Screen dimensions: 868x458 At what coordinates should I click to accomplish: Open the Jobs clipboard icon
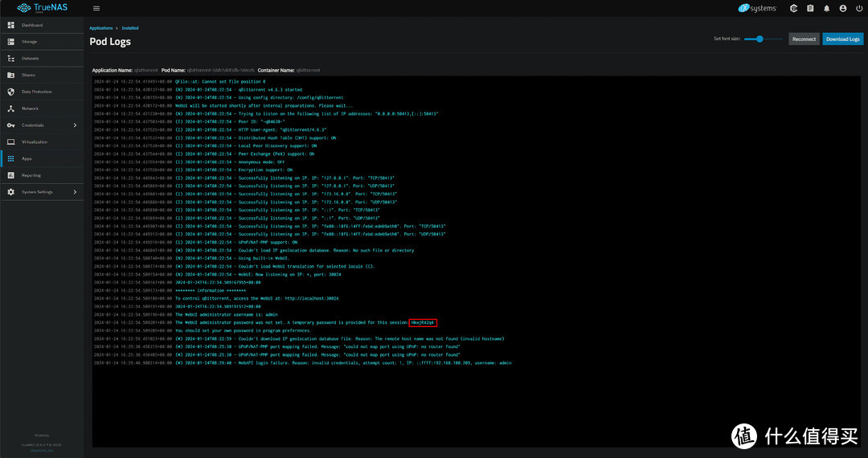[810, 8]
